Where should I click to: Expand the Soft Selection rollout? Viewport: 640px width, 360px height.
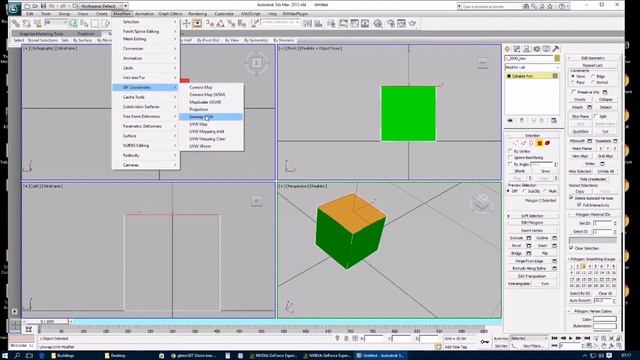532,216
